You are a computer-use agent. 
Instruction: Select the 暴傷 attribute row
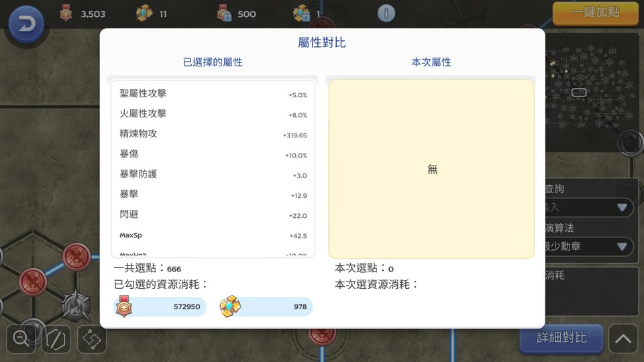point(213,154)
